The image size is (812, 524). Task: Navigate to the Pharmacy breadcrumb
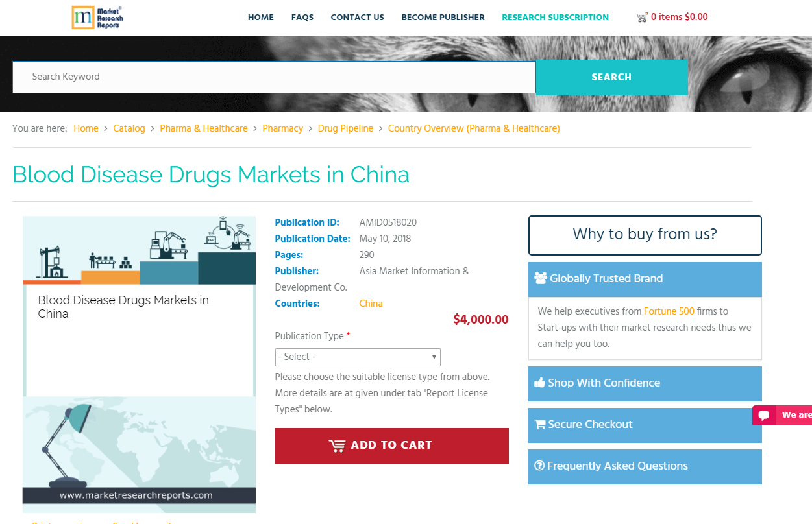(x=283, y=128)
